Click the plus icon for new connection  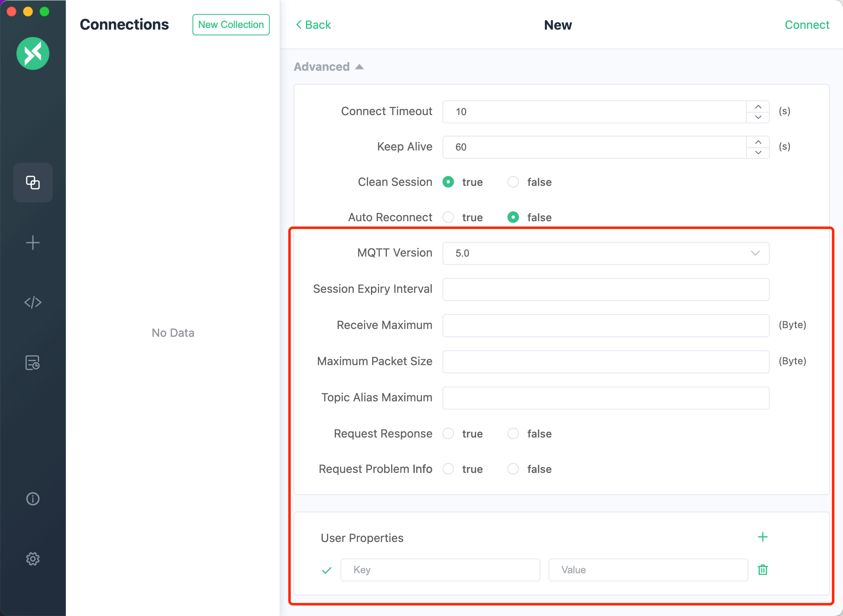click(33, 243)
